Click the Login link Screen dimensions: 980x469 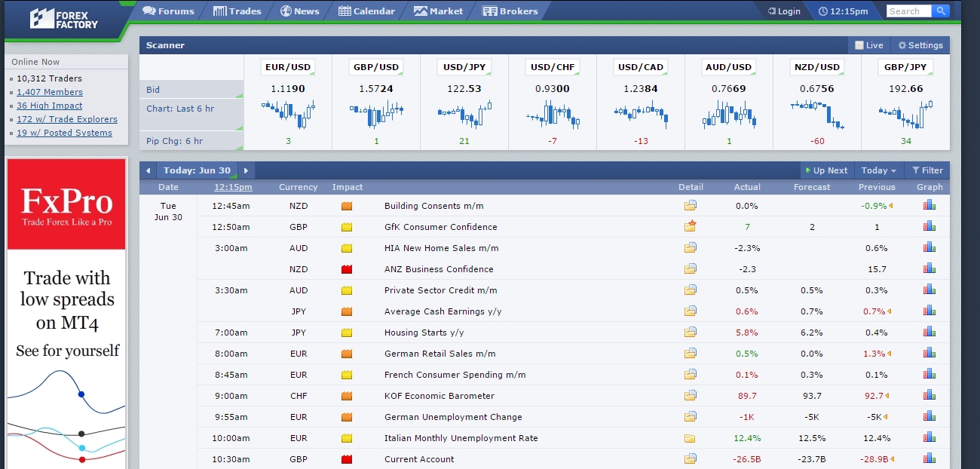tap(784, 11)
